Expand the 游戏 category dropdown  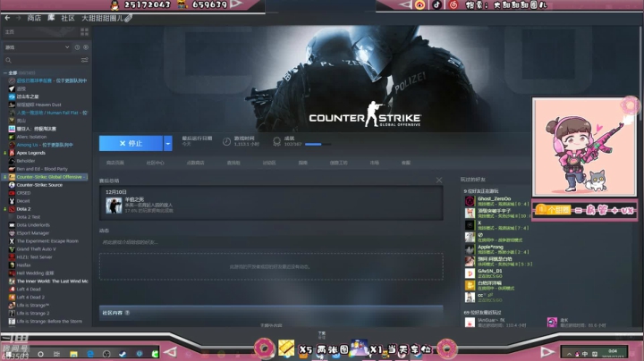pos(37,47)
